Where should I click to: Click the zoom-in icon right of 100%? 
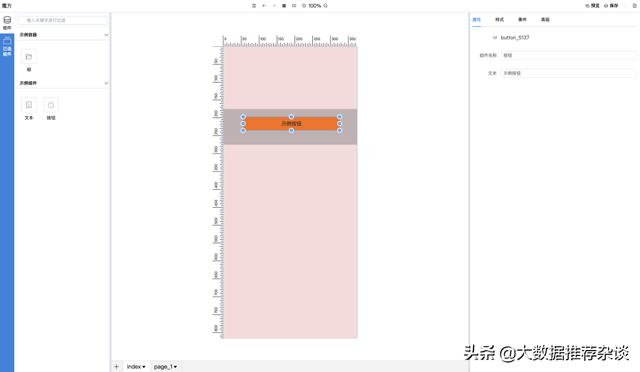(325, 6)
